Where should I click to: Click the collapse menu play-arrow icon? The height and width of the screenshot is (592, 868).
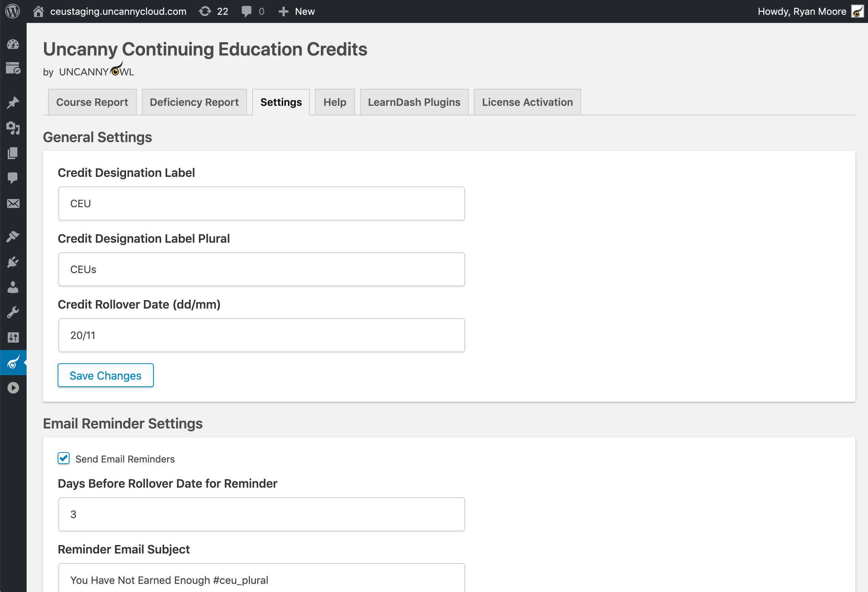pos(13,387)
